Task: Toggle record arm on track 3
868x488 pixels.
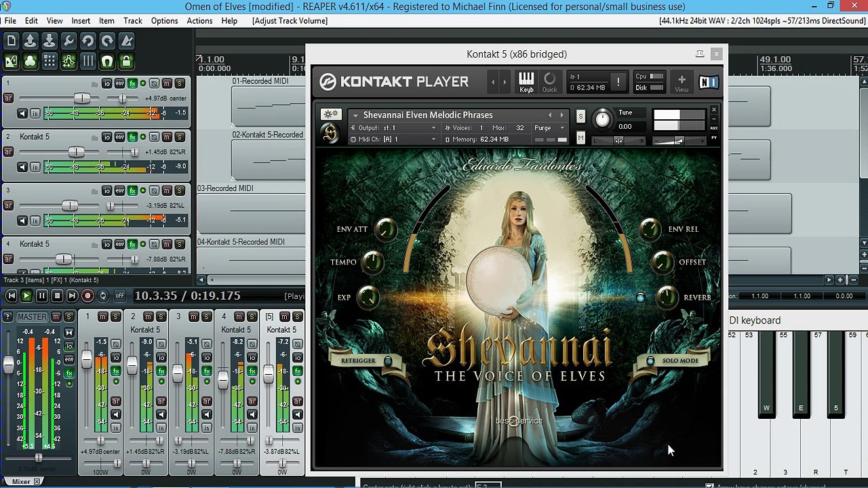Action: pos(8,205)
